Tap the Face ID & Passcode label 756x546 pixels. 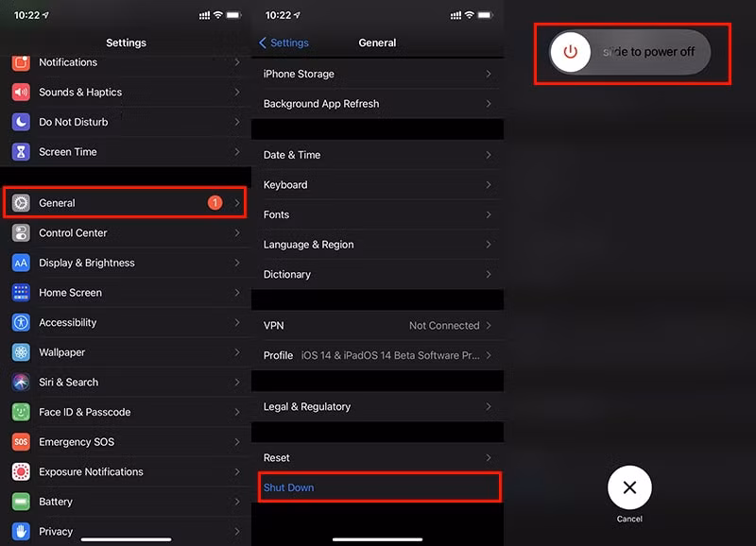coord(85,412)
